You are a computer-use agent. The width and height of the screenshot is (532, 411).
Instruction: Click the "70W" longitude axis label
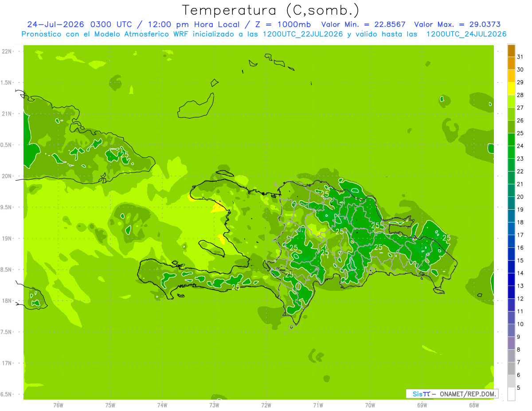[370, 405]
